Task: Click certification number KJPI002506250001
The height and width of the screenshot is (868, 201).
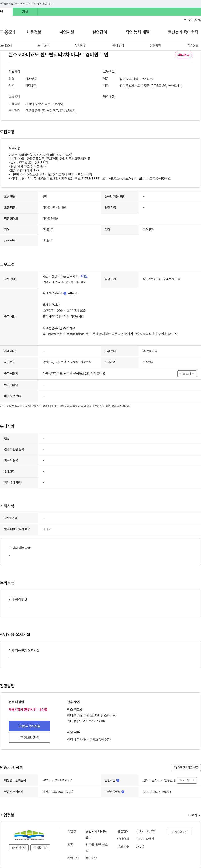Action: pyautogui.click(x=157, y=792)
